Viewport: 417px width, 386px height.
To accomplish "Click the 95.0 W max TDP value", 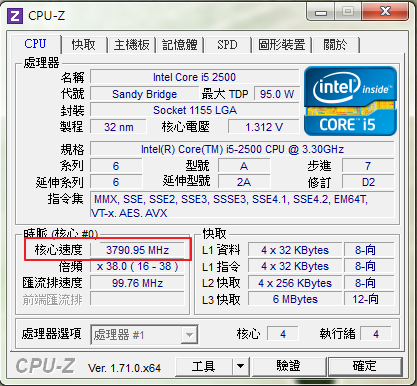I will click(x=277, y=94).
